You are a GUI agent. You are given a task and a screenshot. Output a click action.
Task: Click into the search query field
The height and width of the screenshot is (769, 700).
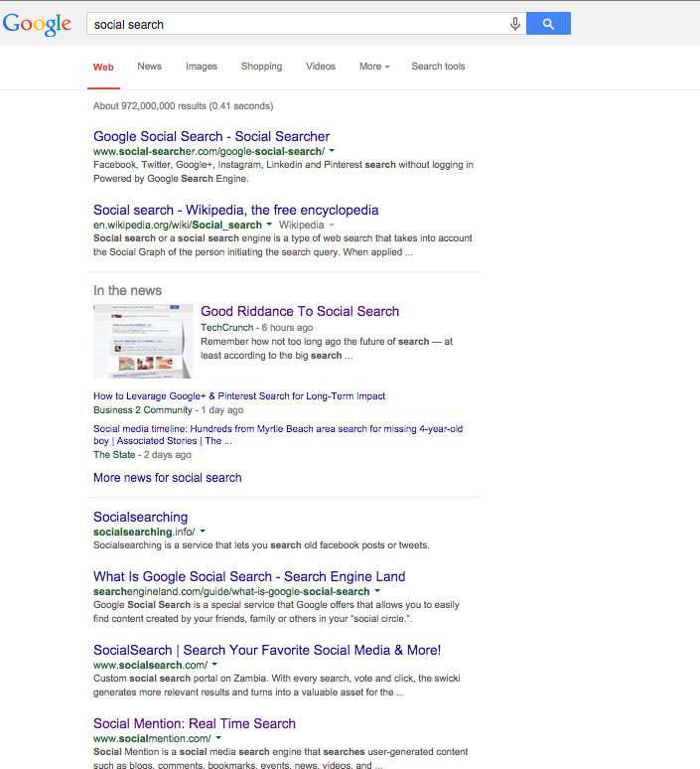click(x=298, y=24)
